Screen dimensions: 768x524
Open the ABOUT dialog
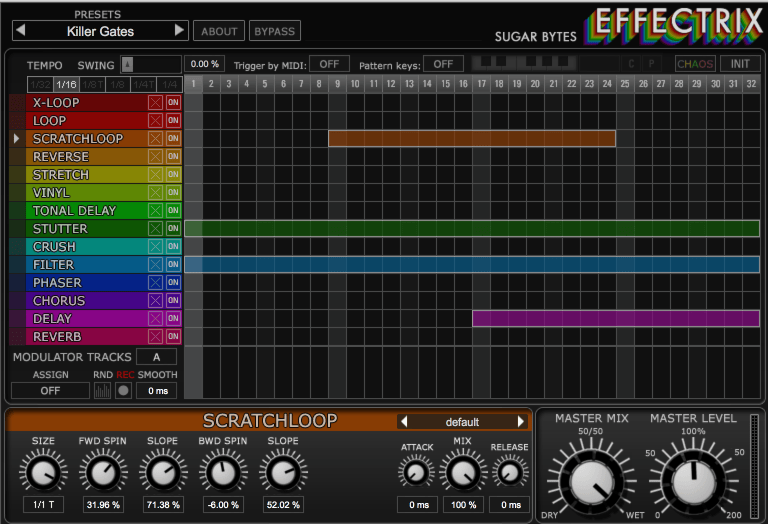219,31
